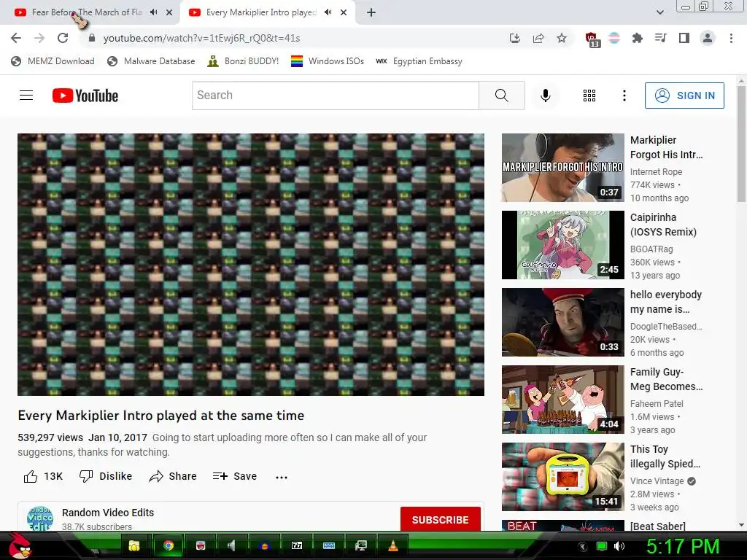
Task: Reload the current page
Action: pyautogui.click(x=63, y=38)
